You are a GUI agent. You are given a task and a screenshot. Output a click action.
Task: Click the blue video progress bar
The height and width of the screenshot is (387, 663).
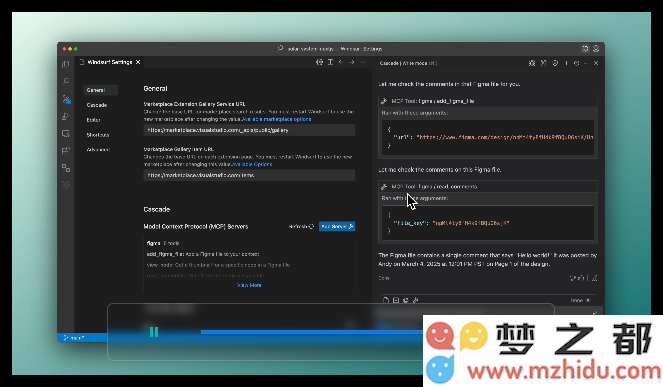[x=312, y=332]
